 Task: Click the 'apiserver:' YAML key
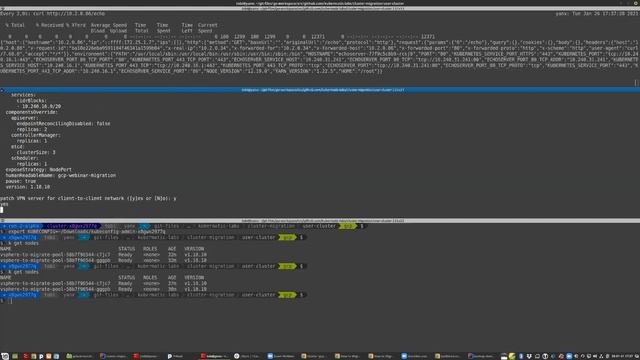(24, 118)
